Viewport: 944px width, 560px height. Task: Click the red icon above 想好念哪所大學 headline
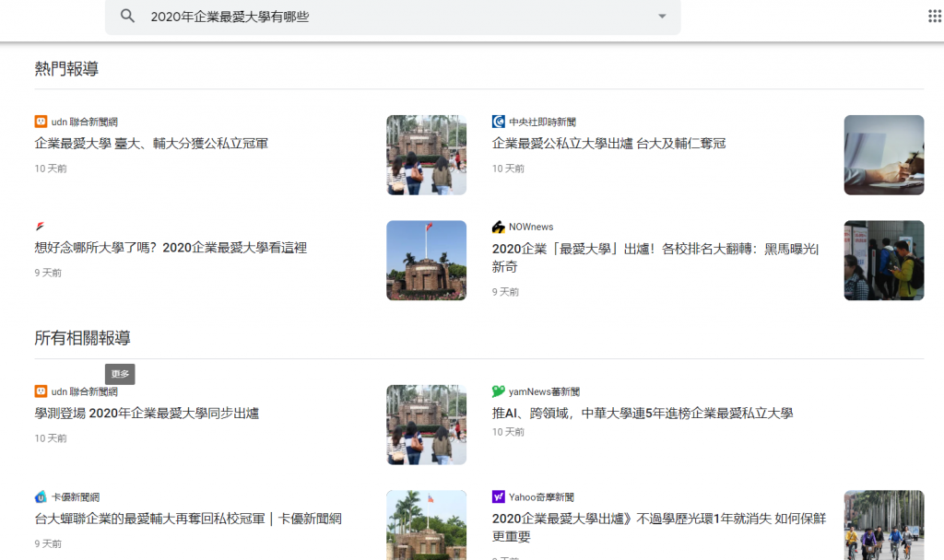(41, 227)
